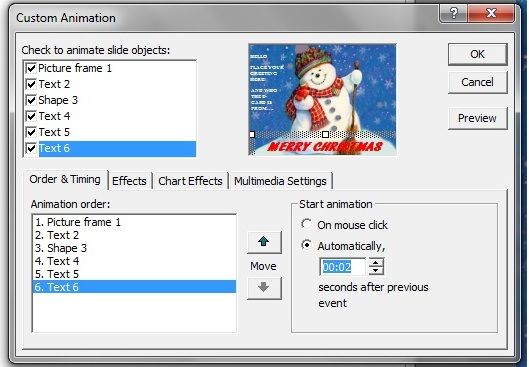Toggle the Shape 3 checkbox
529x367 pixels.
[31, 100]
